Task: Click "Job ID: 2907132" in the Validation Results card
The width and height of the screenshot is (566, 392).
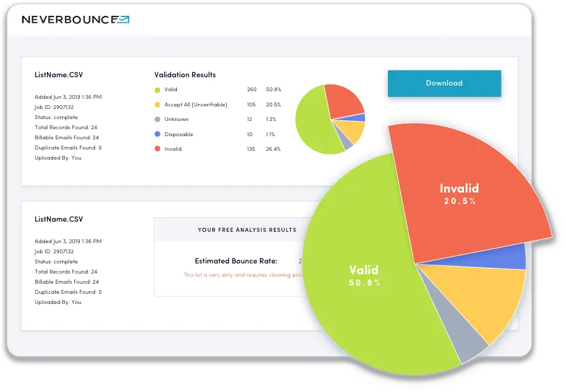Action: tap(54, 107)
